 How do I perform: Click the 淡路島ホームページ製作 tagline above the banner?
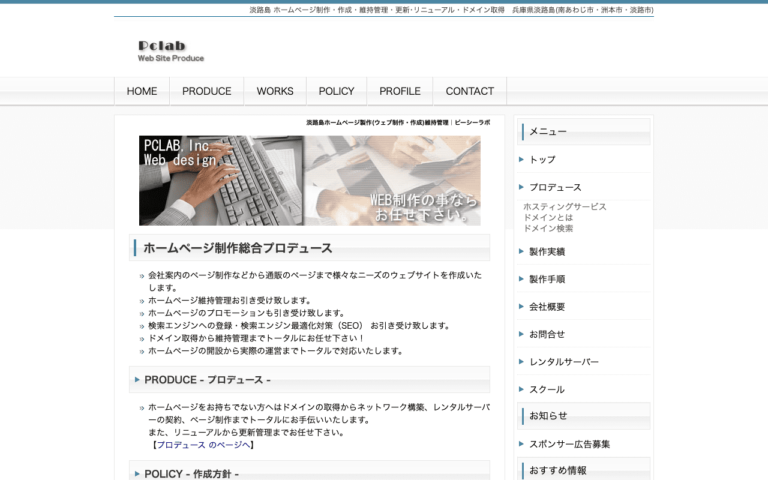tap(398, 122)
